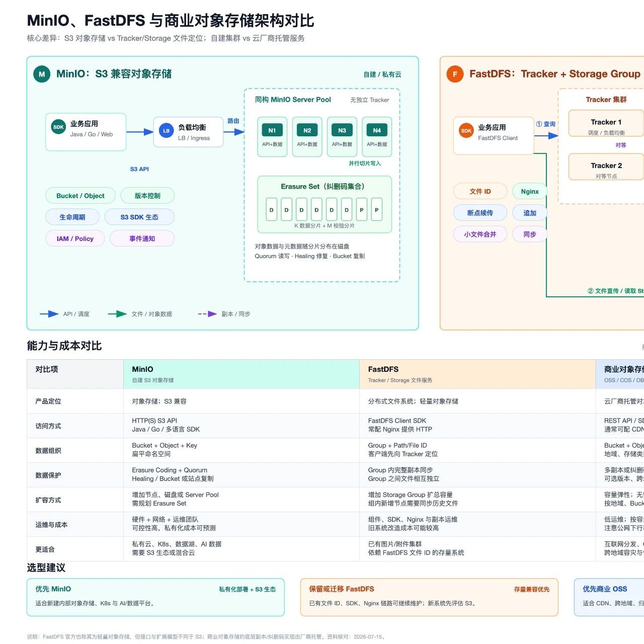
Task: Click the green M badge beside MinIO title
Action: [x=42, y=74]
